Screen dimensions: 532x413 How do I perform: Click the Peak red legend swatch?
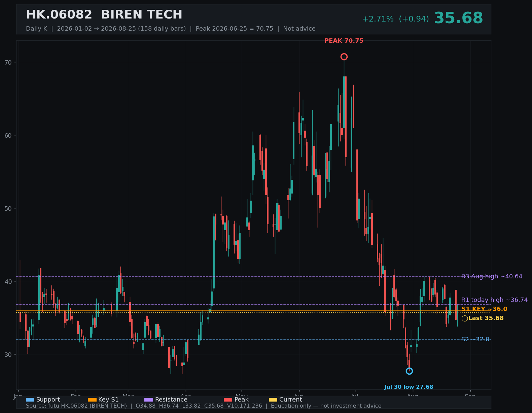pyautogui.click(x=228, y=400)
